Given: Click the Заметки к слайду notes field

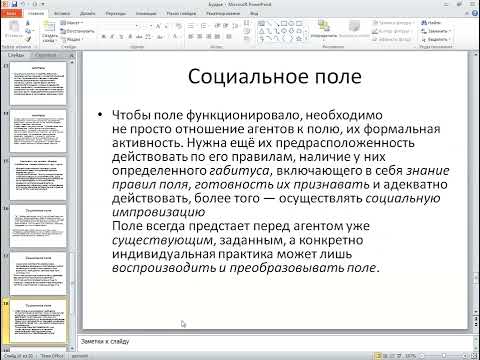Looking at the screenshot, I should (275, 342).
